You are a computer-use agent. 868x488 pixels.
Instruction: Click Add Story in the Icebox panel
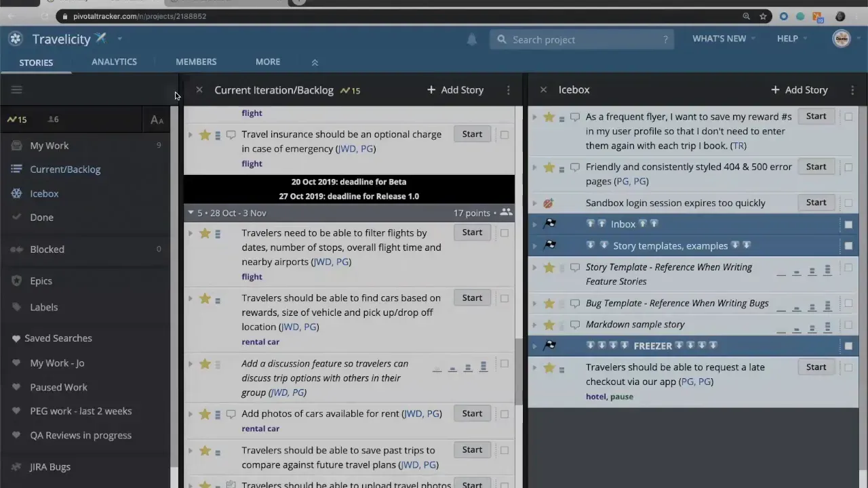pos(799,90)
